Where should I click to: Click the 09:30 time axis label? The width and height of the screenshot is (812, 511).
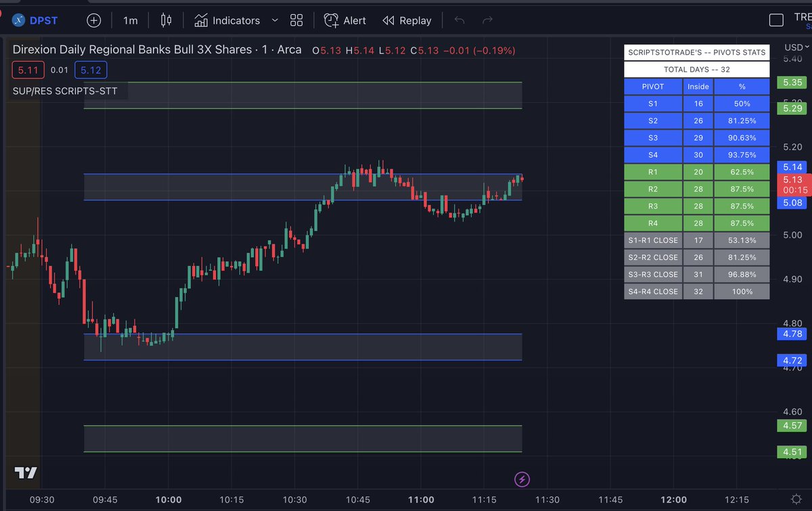[x=43, y=499]
